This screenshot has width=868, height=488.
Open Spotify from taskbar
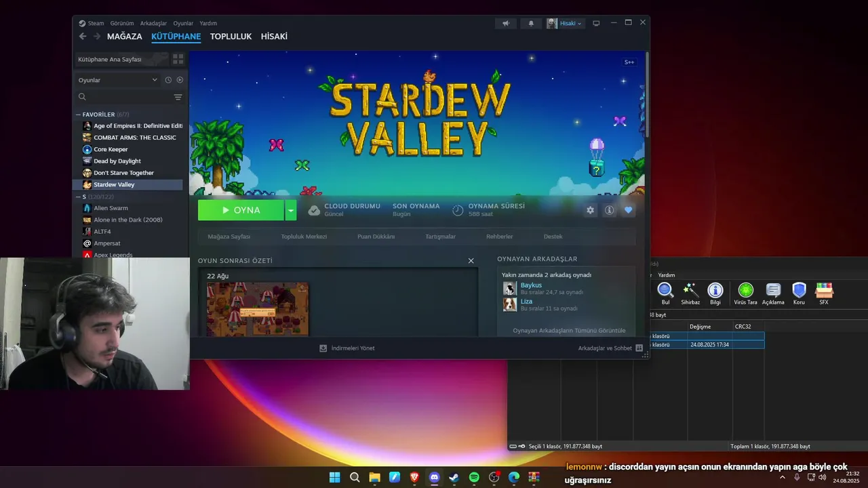tap(474, 477)
